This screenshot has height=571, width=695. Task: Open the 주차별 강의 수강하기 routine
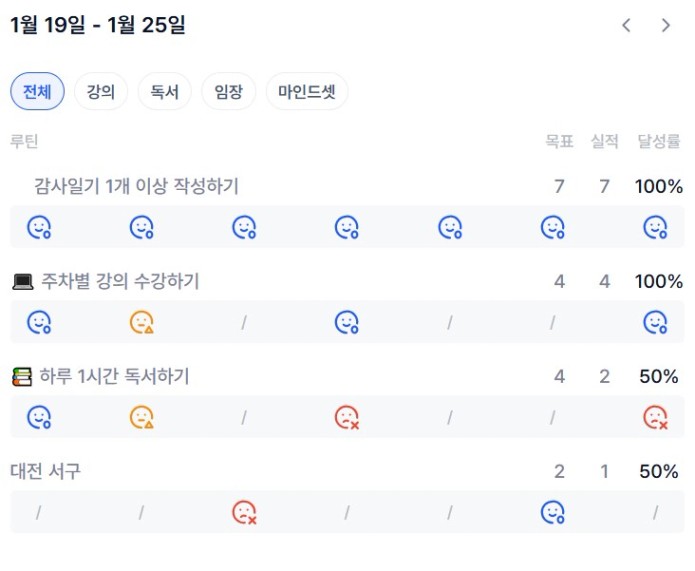coord(119,281)
